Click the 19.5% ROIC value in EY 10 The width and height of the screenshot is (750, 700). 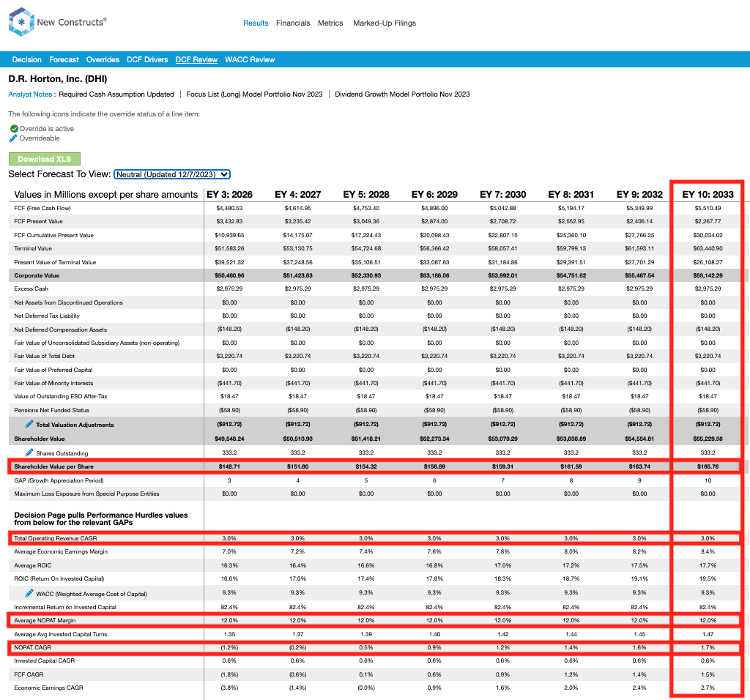click(x=708, y=578)
